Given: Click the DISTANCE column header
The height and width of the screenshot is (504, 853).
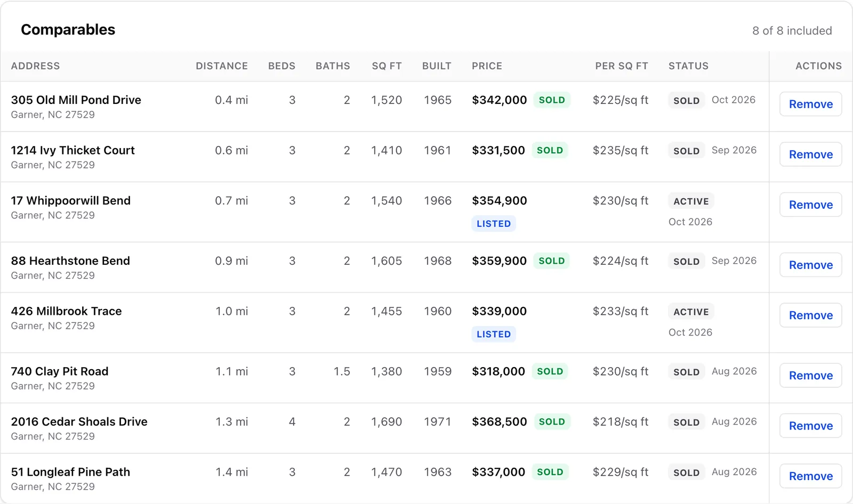Looking at the screenshot, I should [222, 66].
